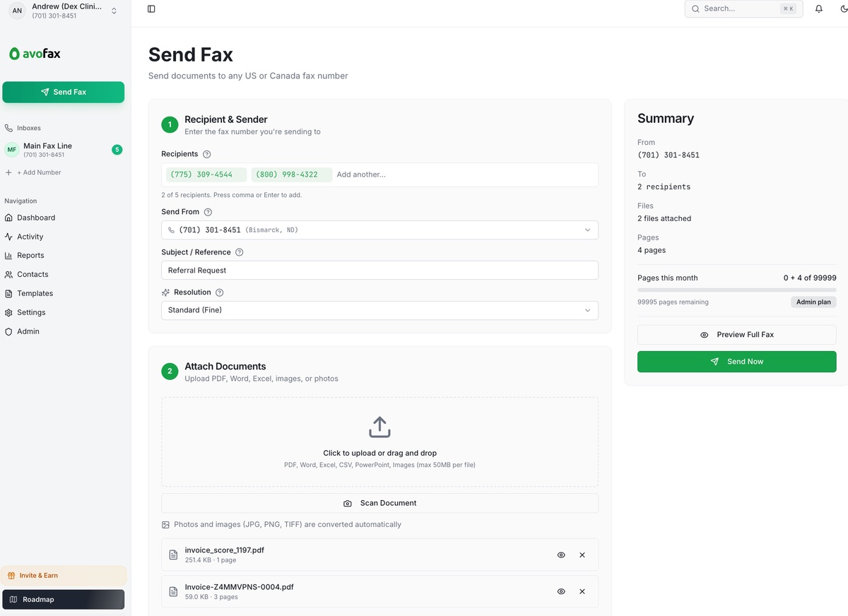Screen dimensions: 848x616
Task: Click the pages this month progress bar
Action: 736,290
